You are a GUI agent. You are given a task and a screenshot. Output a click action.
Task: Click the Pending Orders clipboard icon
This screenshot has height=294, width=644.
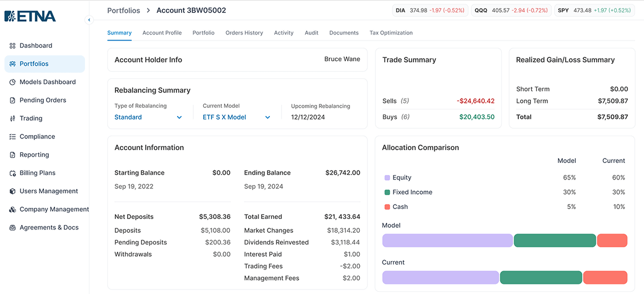pos(12,100)
